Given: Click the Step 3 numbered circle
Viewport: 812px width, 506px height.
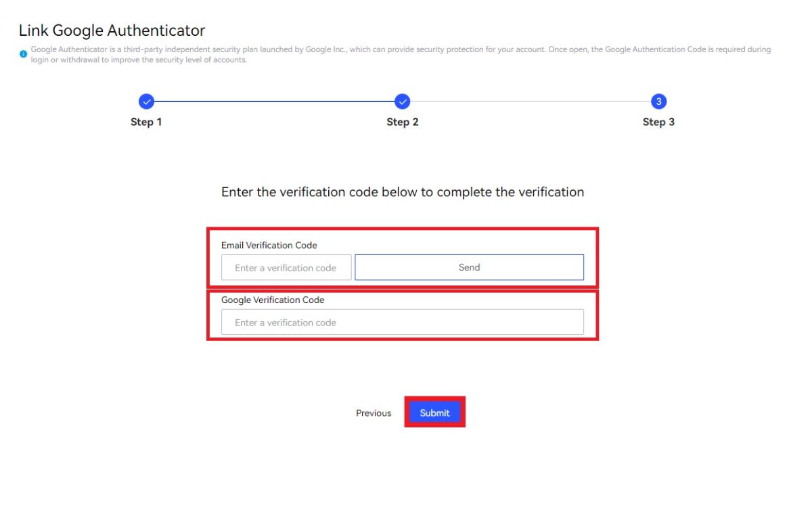Looking at the screenshot, I should 658,101.
